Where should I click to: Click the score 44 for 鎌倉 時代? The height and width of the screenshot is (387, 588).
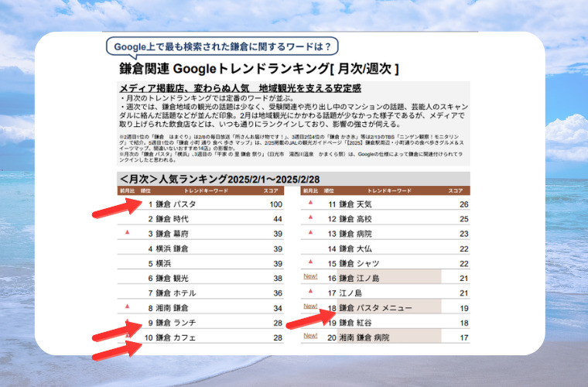tap(278, 219)
